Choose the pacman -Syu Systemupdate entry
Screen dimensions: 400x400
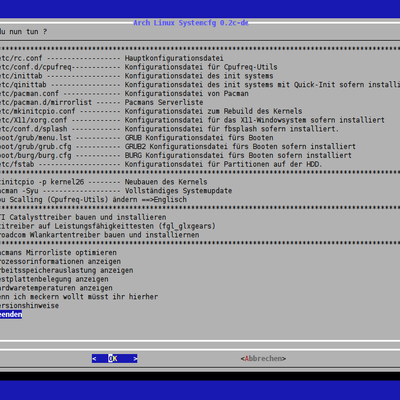[x=116, y=191]
